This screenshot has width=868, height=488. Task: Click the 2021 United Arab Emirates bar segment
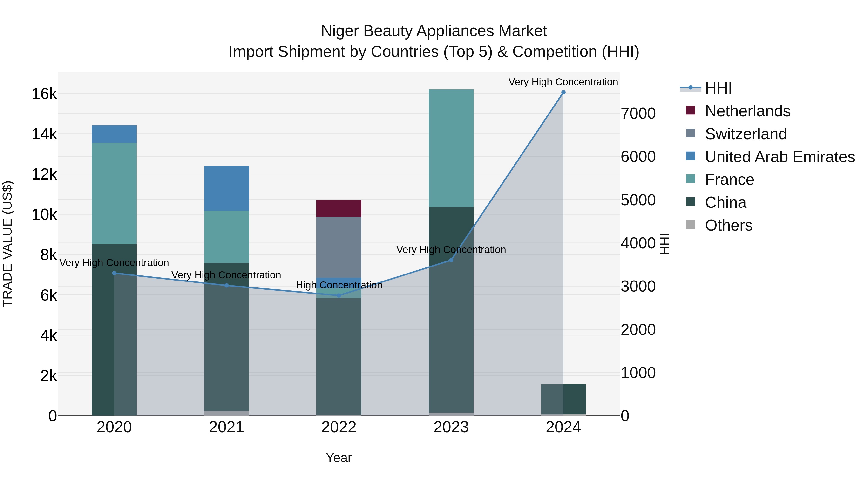pos(226,188)
